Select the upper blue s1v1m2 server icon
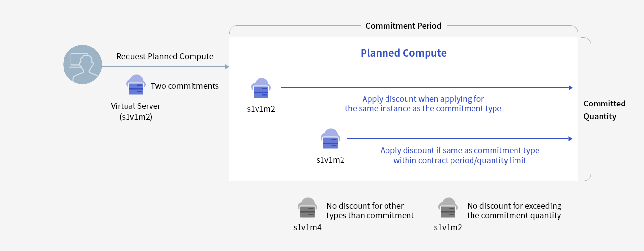 point(261,88)
